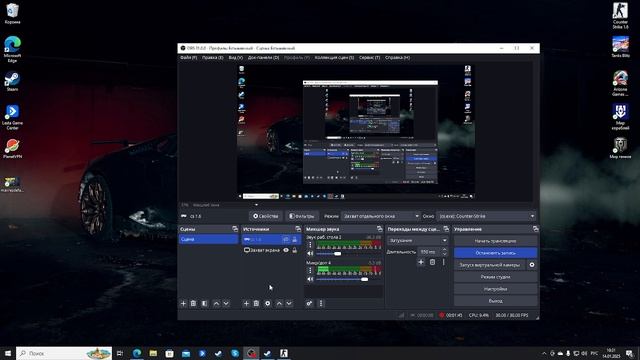640x360 pixels.
Task: Add a transition with the plus icon
Action: [421, 262]
